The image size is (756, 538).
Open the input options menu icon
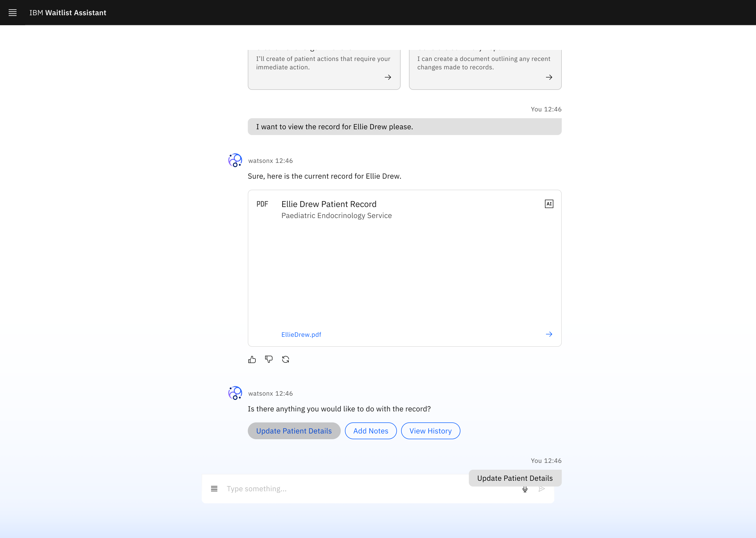pos(214,489)
